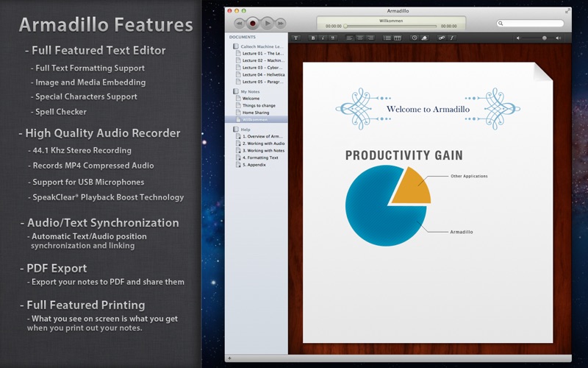588x368 pixels.
Task: Open Lecture 04 – Hellvetica document
Action: [260, 75]
